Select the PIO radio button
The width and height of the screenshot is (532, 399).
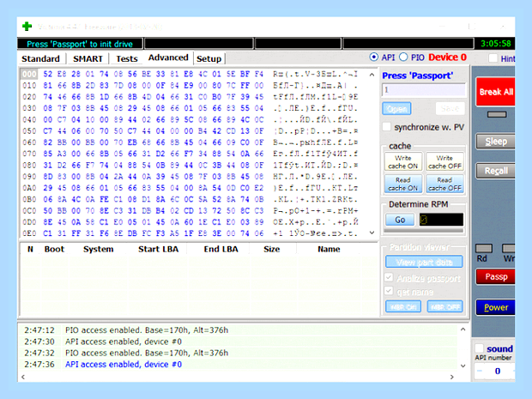tap(403, 57)
